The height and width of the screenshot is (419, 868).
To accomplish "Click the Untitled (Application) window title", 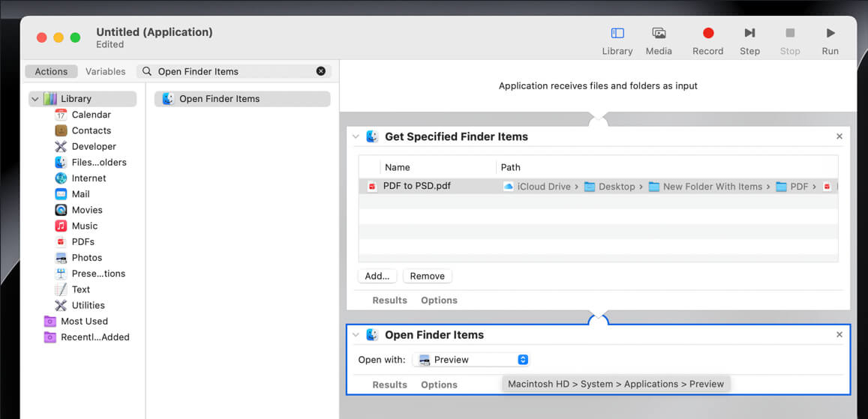I will tap(155, 32).
